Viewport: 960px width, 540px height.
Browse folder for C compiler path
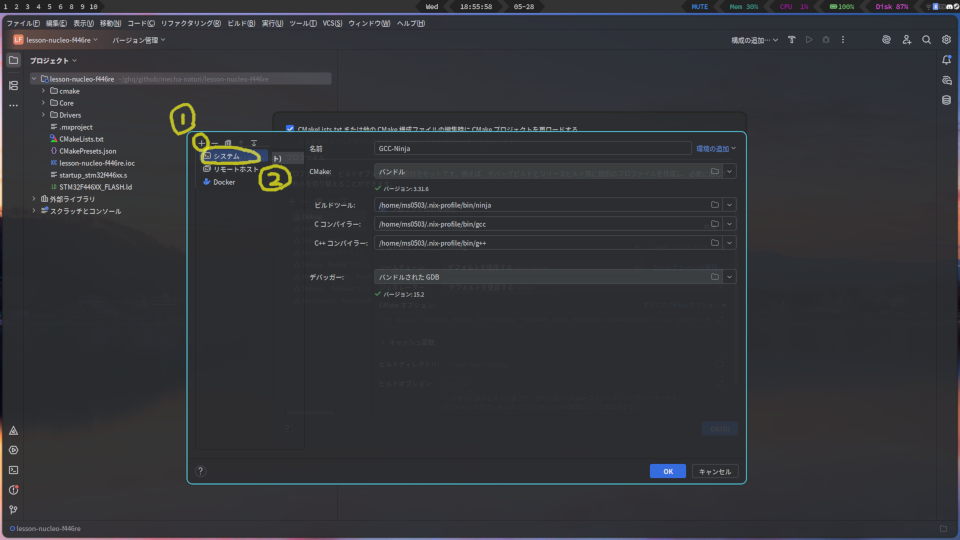coord(715,224)
